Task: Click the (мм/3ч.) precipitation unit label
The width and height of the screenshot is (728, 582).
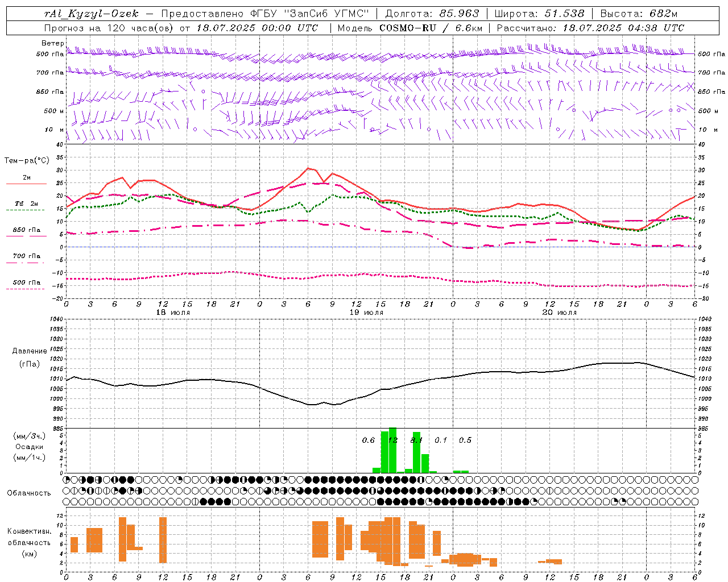Action: (x=29, y=436)
